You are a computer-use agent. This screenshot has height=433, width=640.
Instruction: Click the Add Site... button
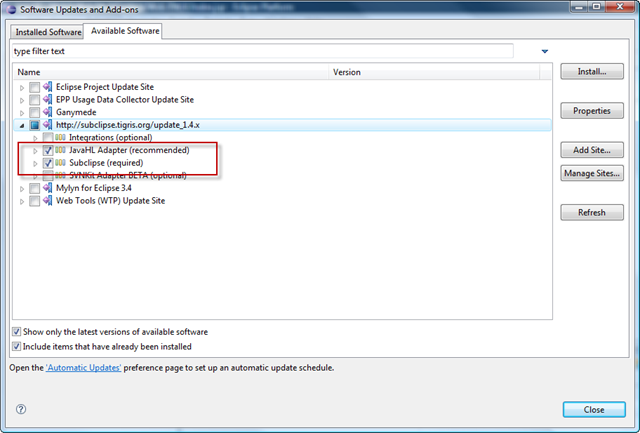pos(592,150)
